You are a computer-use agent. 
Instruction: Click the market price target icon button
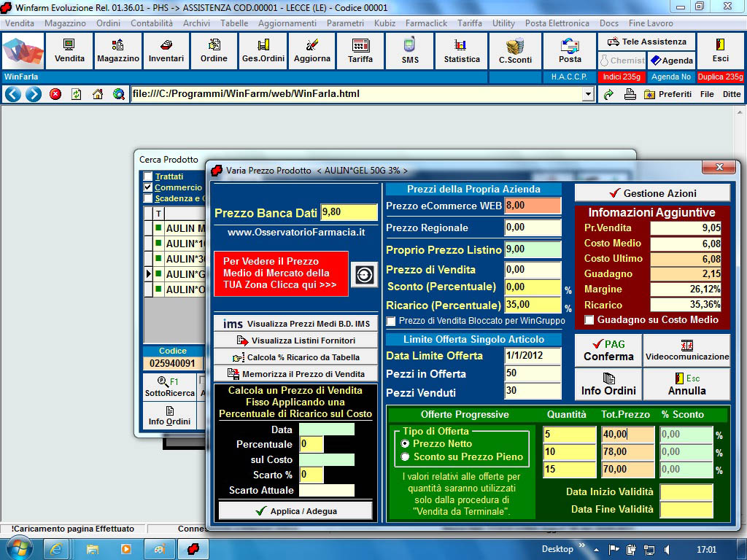point(364,274)
